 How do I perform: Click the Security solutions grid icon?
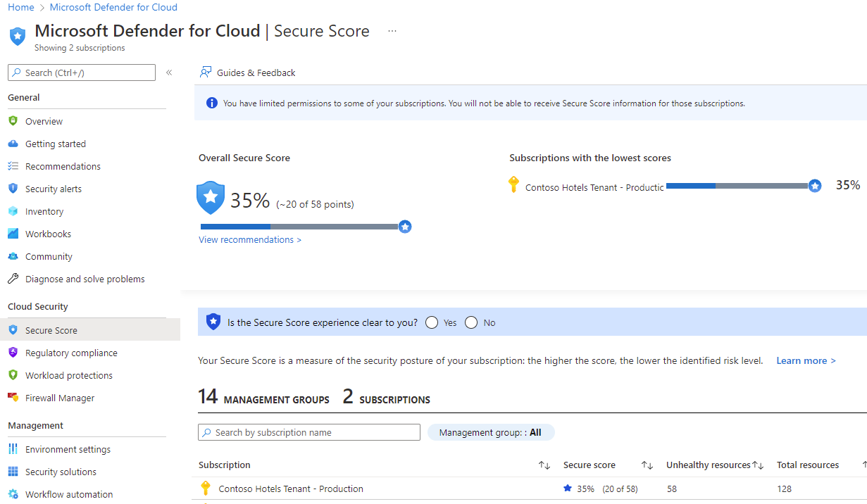[x=13, y=472]
